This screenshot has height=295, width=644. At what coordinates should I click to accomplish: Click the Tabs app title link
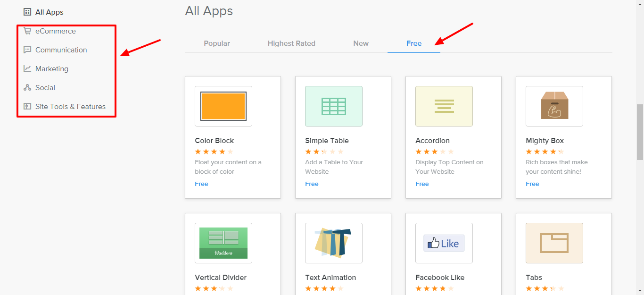pos(534,278)
